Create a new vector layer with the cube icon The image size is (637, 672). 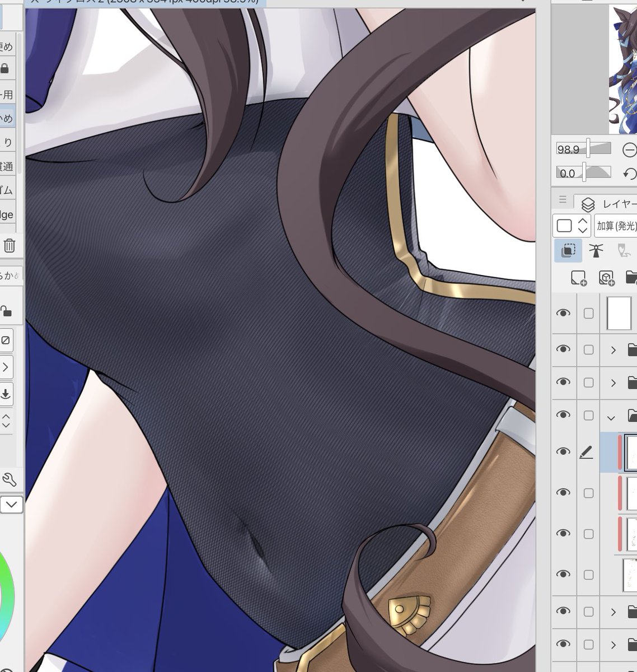pyautogui.click(x=606, y=277)
